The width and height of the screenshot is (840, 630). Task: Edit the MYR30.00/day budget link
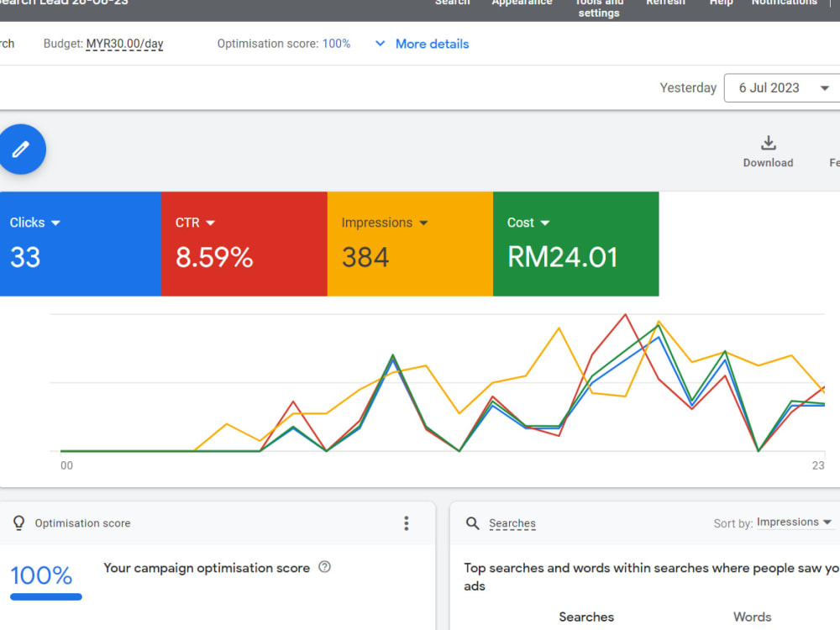coord(124,44)
